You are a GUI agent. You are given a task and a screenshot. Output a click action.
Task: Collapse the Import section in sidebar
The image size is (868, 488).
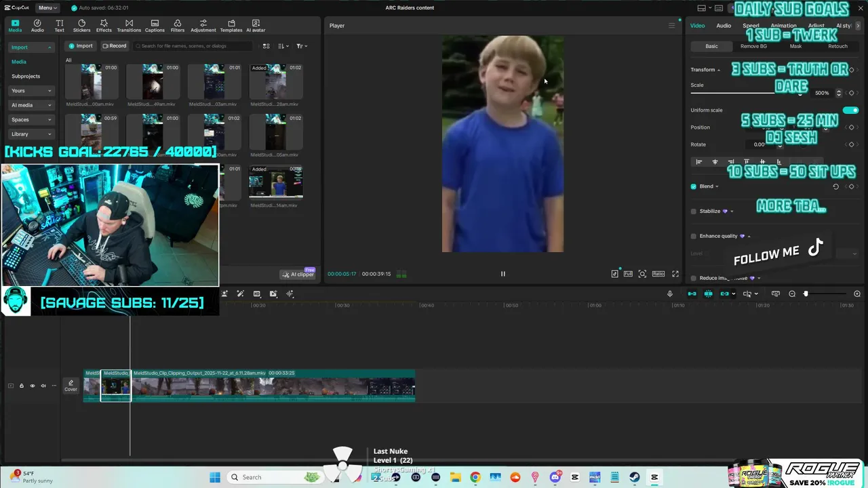pyautogui.click(x=49, y=47)
